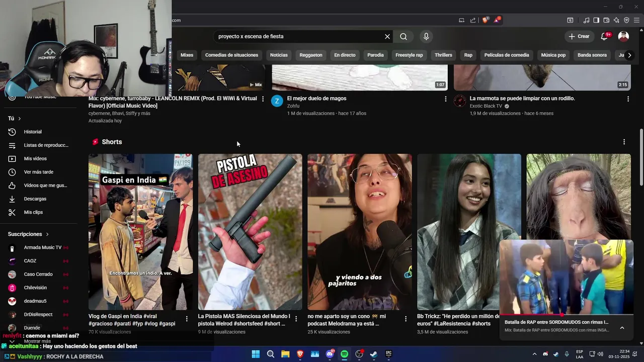The image size is (644, 362).
Task: Select the En directo filter chip
Action: click(345, 55)
